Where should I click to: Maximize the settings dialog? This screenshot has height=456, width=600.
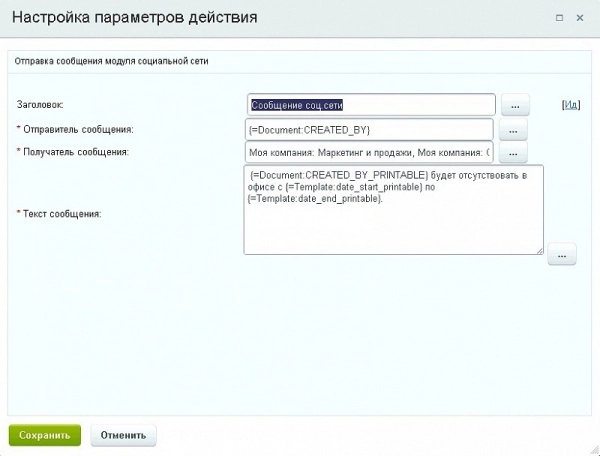coord(558,18)
